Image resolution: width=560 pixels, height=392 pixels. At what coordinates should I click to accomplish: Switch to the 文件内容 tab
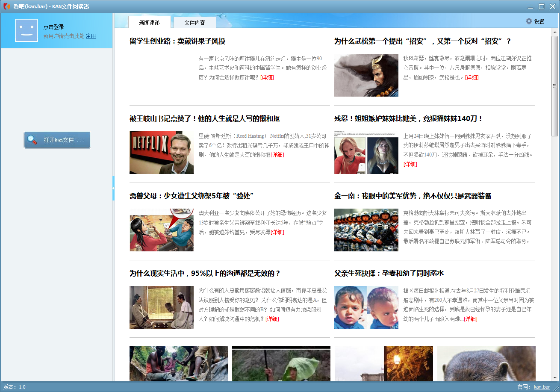click(195, 23)
